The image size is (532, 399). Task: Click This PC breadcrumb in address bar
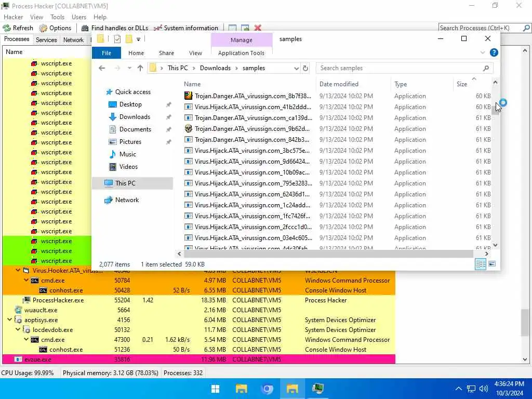[x=178, y=68]
